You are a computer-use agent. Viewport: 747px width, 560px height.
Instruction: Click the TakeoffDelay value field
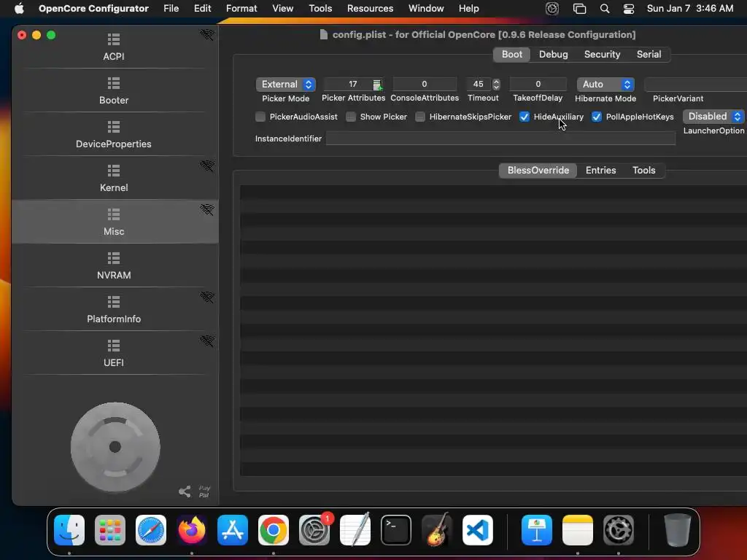click(x=538, y=85)
